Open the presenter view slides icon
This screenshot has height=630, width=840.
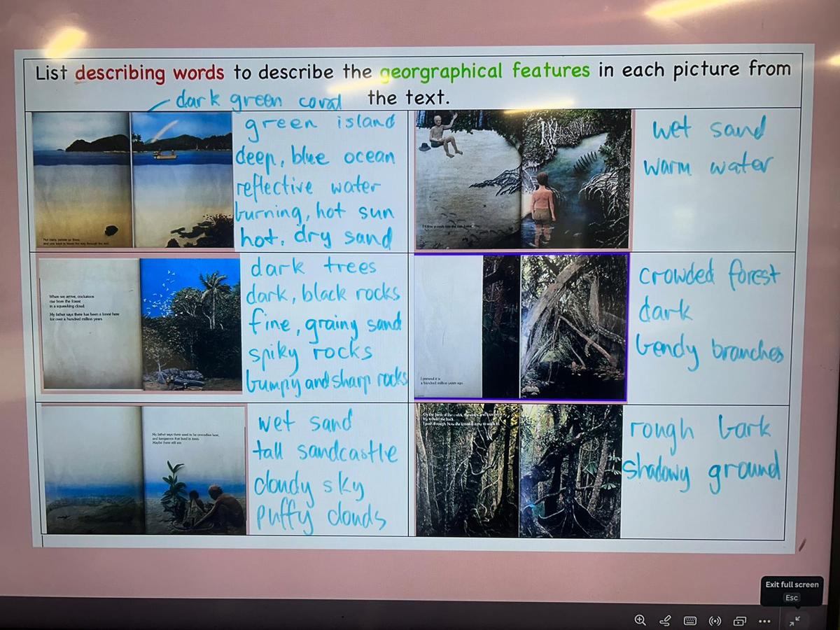click(739, 620)
